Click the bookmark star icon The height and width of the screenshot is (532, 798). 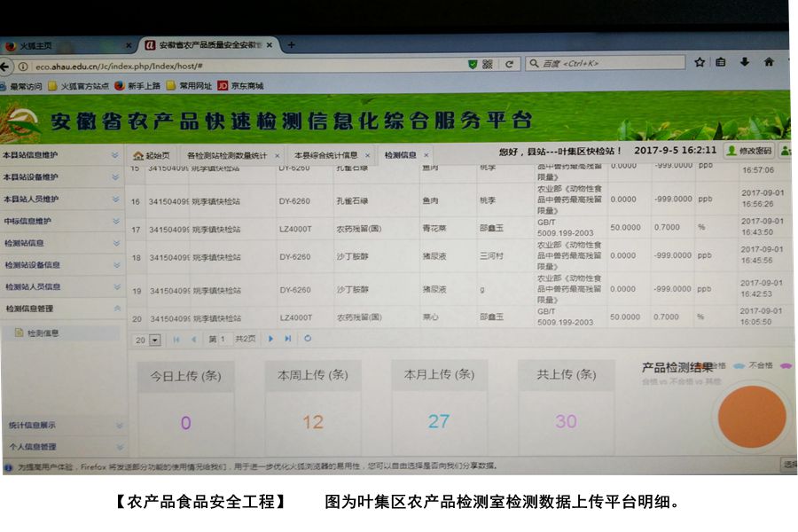(x=700, y=63)
